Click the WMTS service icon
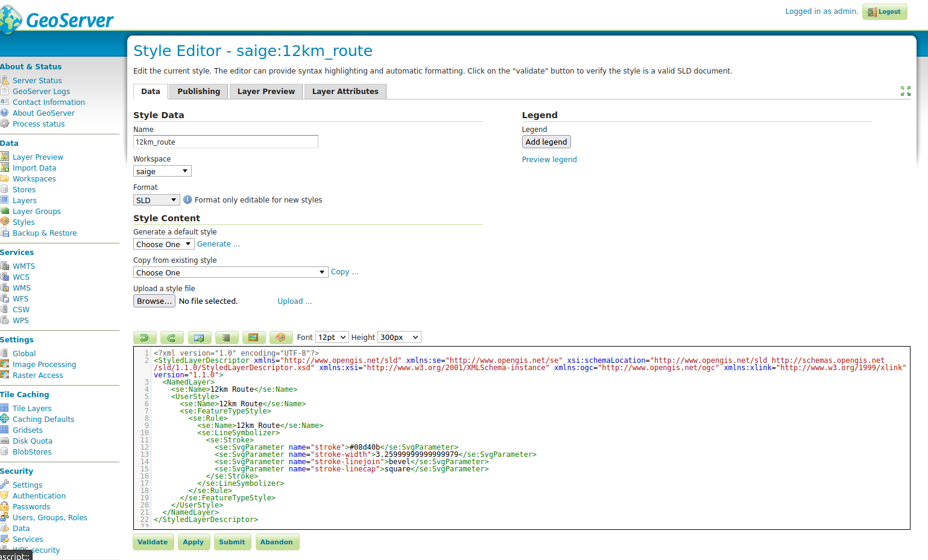 (5, 266)
